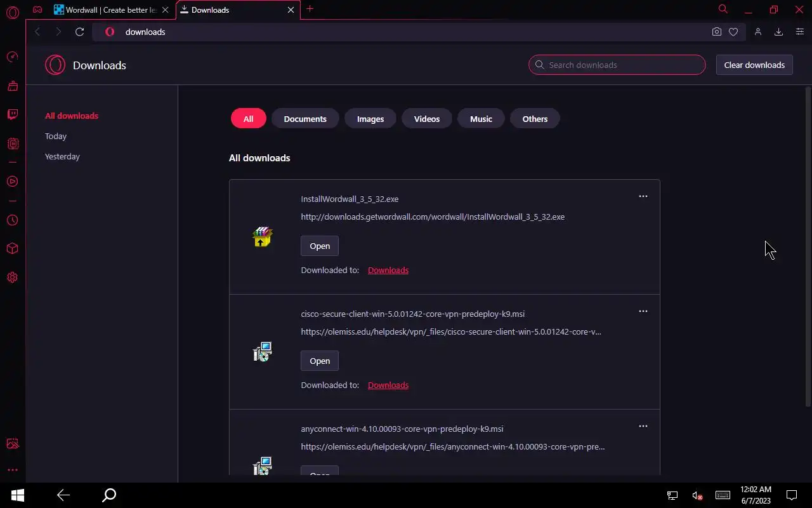The width and height of the screenshot is (812, 508).
Task: Click the Search downloads field
Action: pos(617,65)
